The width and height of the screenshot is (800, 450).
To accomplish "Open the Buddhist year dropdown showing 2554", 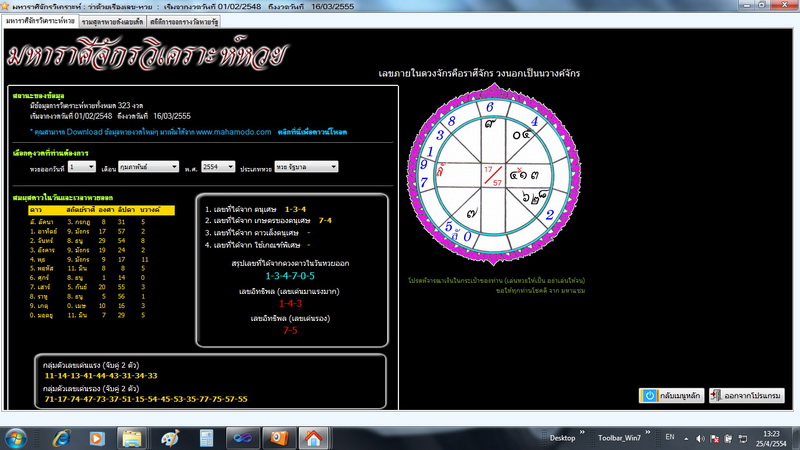I will click(218, 167).
